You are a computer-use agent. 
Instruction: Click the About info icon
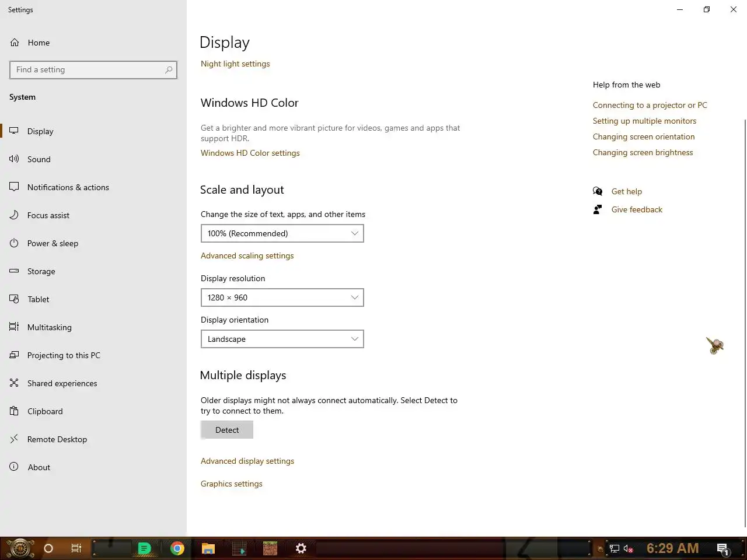[14, 467]
